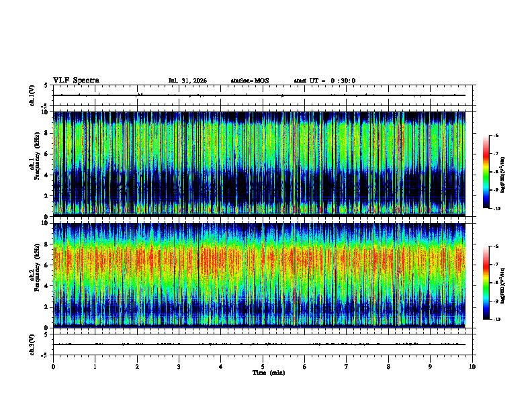Click the time axis tick label "5"
The image size is (532, 411).
(x=263, y=367)
